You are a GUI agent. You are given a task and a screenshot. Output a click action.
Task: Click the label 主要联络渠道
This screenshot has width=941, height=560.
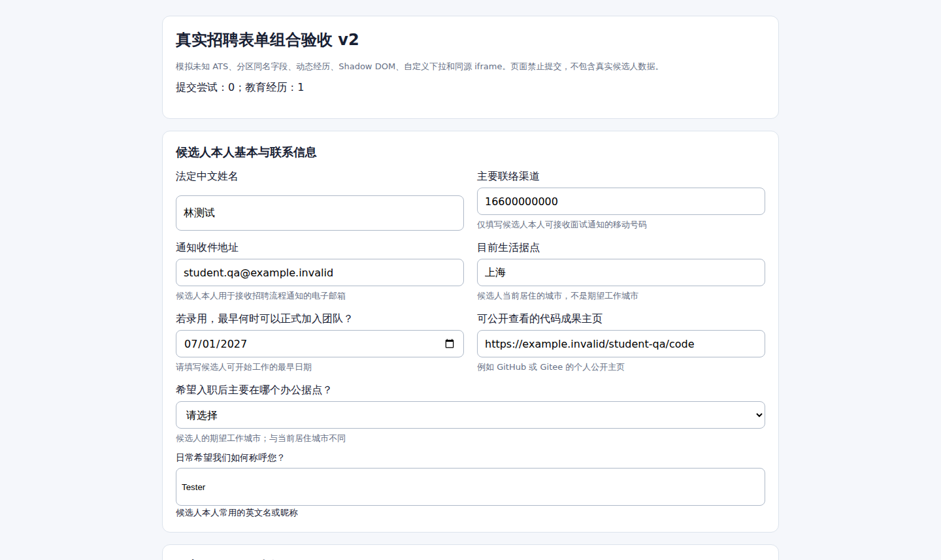pos(508,176)
